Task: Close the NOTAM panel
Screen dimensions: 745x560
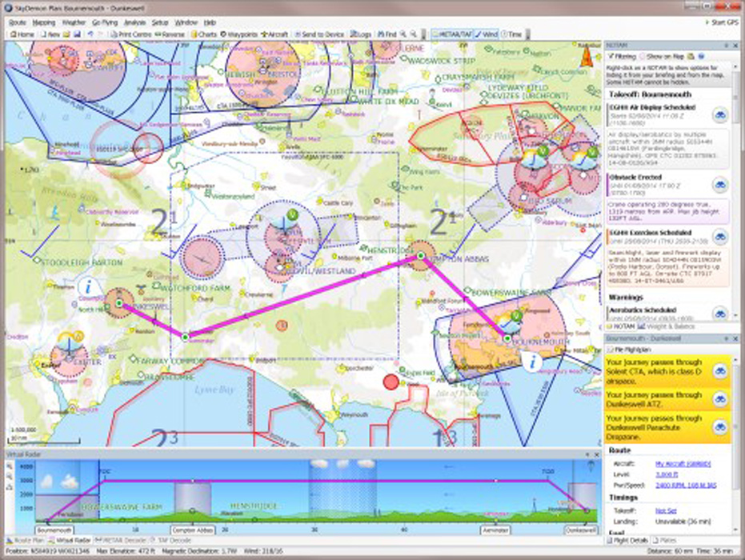Action: (x=736, y=45)
